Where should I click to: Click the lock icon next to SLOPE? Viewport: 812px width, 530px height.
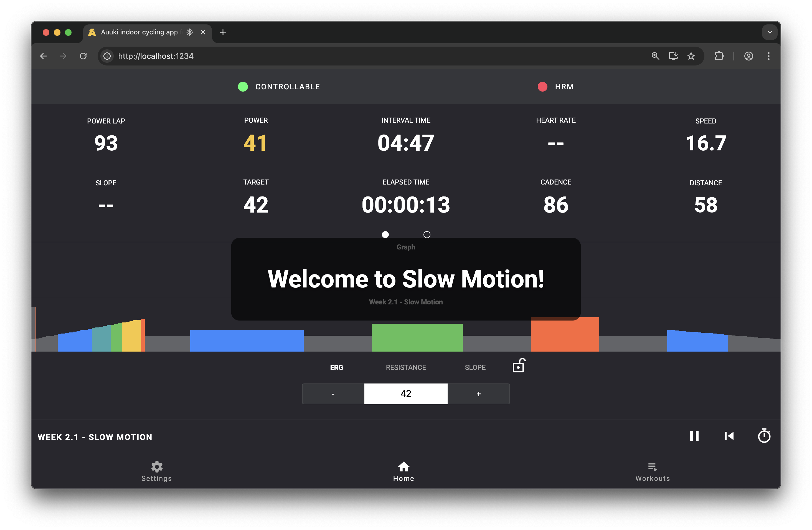click(519, 366)
